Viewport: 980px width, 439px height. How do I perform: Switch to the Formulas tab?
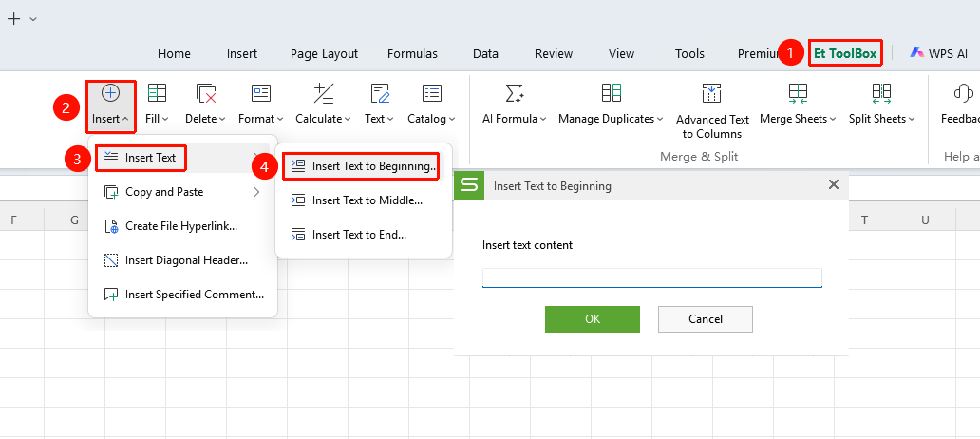(x=412, y=54)
